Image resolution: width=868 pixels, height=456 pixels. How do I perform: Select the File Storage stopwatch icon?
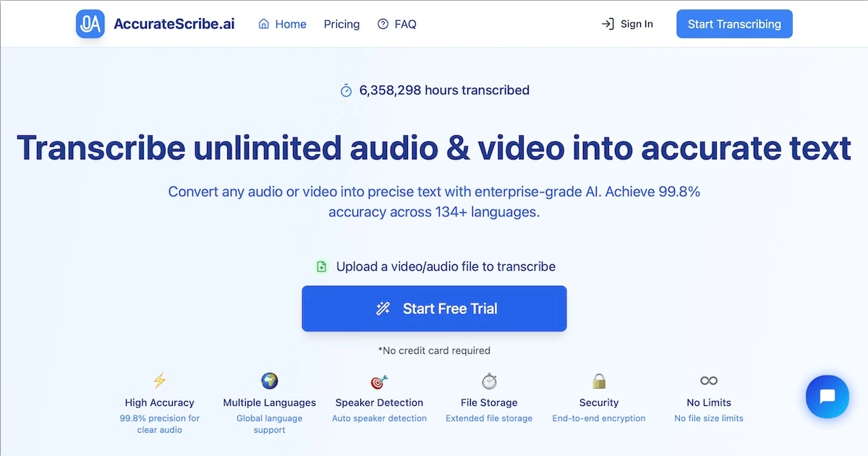489,380
